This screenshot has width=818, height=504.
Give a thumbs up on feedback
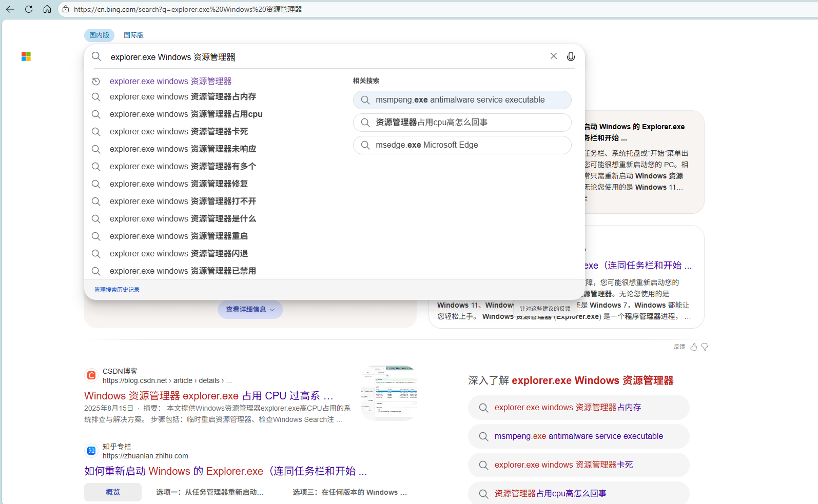point(694,347)
